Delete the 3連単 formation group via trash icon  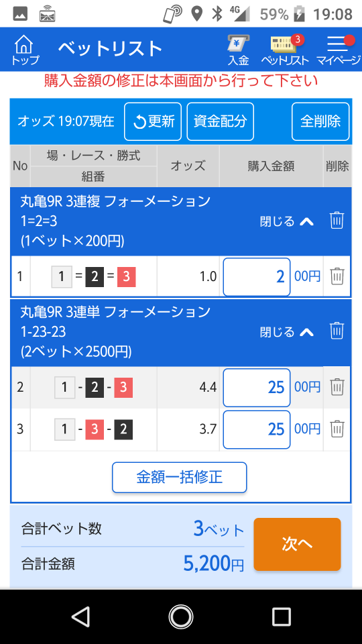click(337, 331)
